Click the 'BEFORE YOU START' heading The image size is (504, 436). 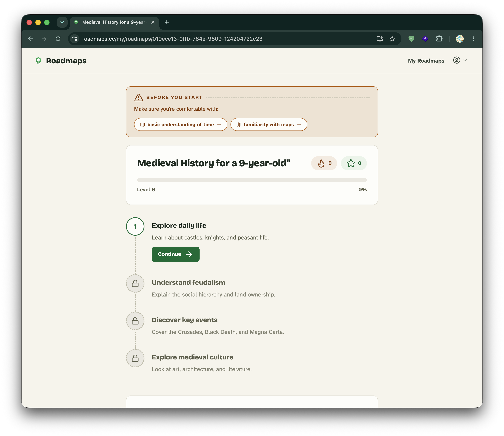pyautogui.click(x=174, y=97)
